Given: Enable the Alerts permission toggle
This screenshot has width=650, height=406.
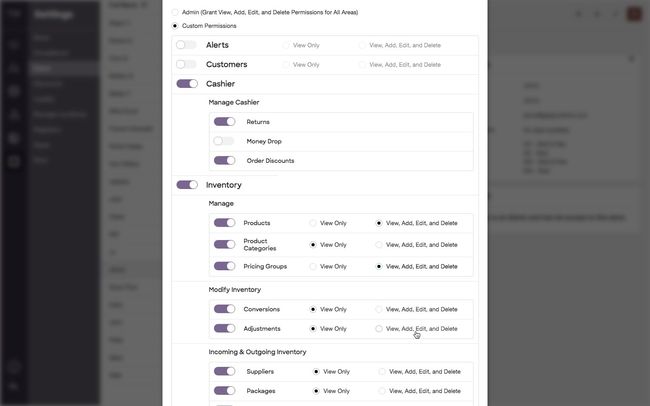Looking at the screenshot, I should tap(186, 45).
